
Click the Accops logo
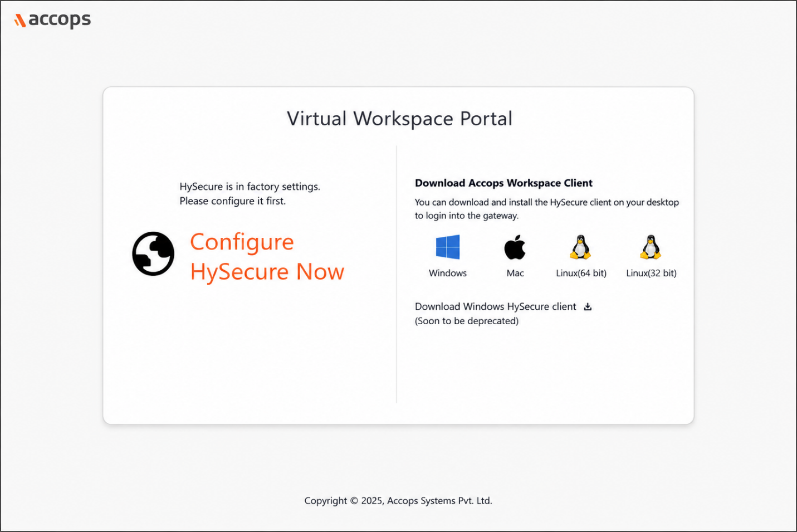tap(52, 20)
